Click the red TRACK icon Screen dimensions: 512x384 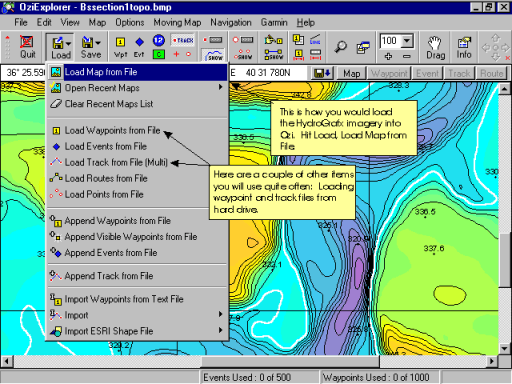click(x=183, y=40)
